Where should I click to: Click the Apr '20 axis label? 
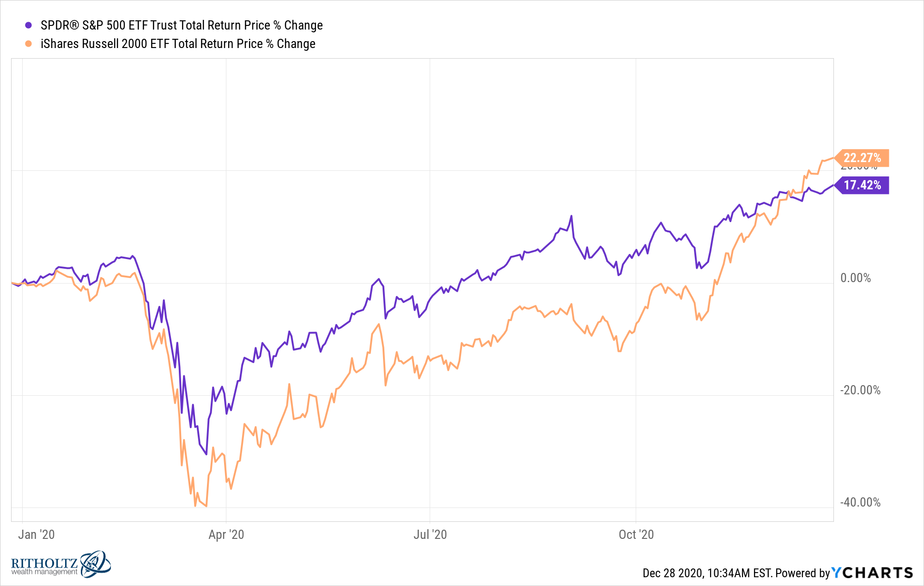226,534
